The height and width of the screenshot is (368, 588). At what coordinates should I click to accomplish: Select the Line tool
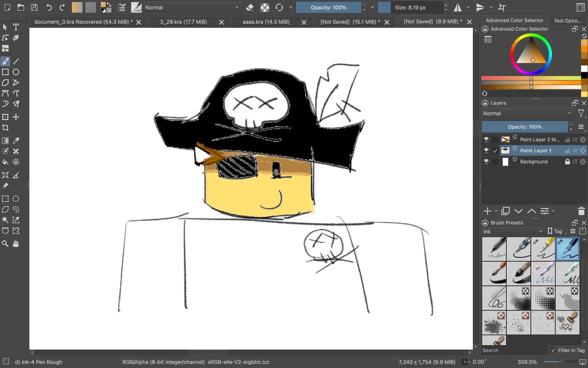(x=16, y=61)
